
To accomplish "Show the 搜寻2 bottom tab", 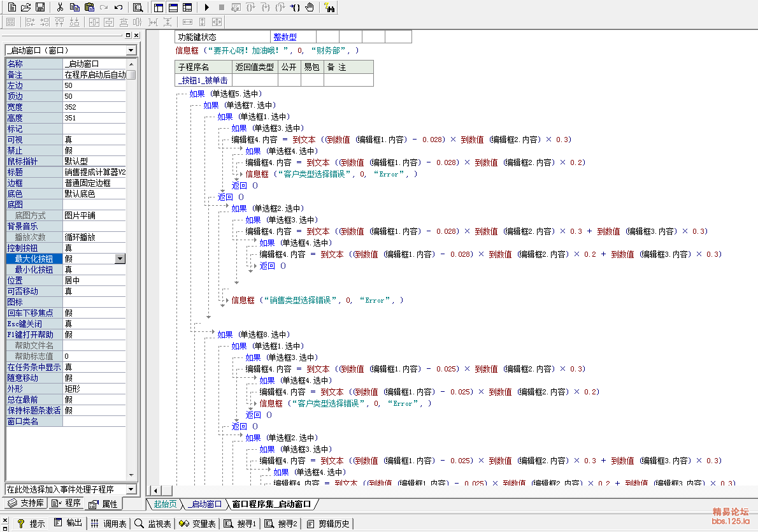I will coord(281,523).
